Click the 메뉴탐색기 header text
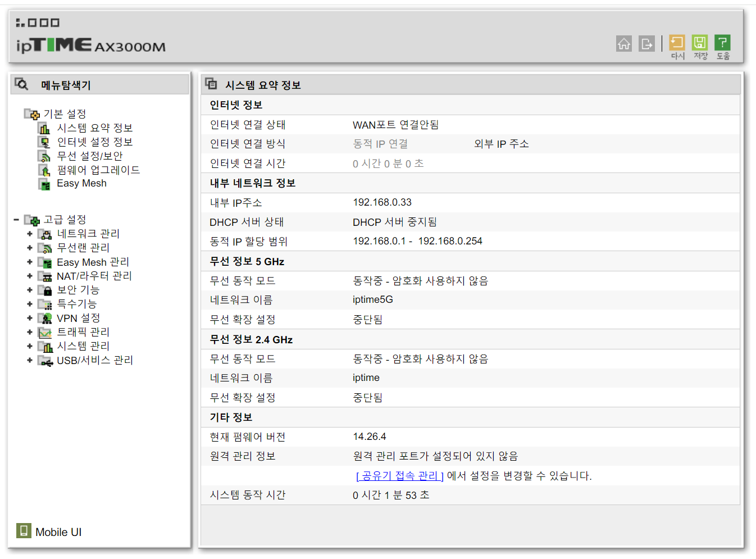 tap(66, 85)
